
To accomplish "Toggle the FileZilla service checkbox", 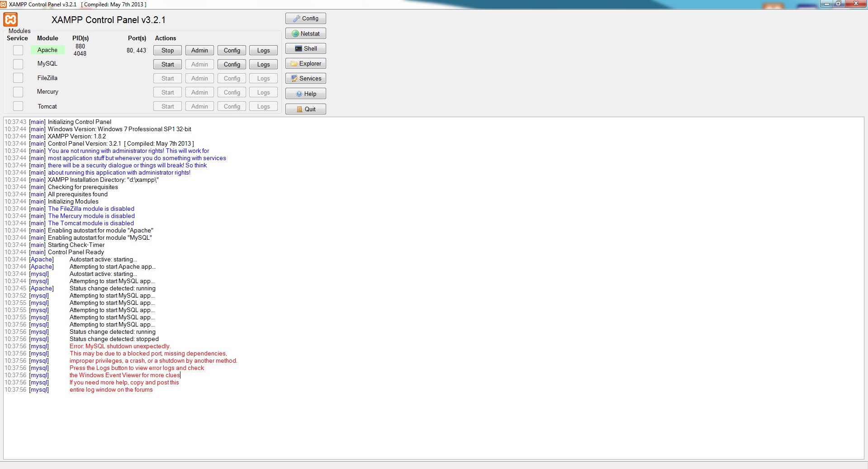I will coord(18,78).
